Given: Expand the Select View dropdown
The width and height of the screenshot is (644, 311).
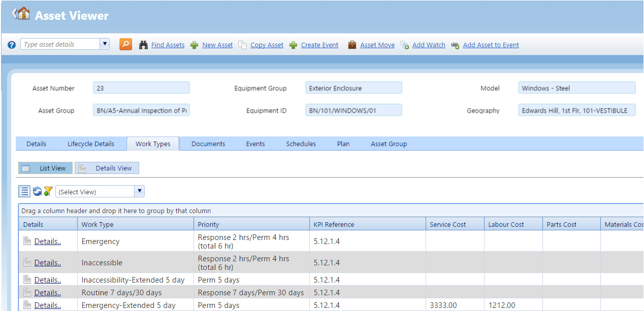Looking at the screenshot, I should tap(140, 191).
